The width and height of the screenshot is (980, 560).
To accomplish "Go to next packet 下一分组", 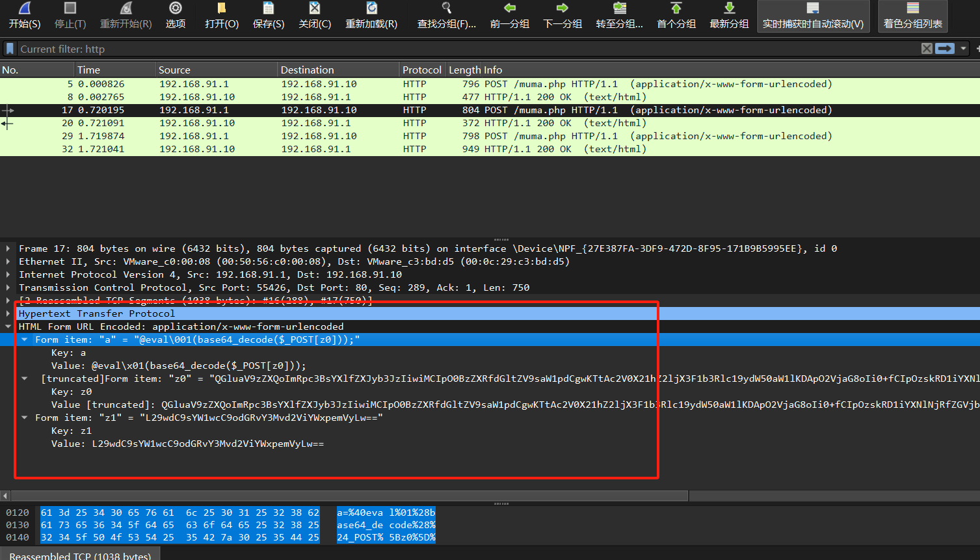I will click(563, 16).
